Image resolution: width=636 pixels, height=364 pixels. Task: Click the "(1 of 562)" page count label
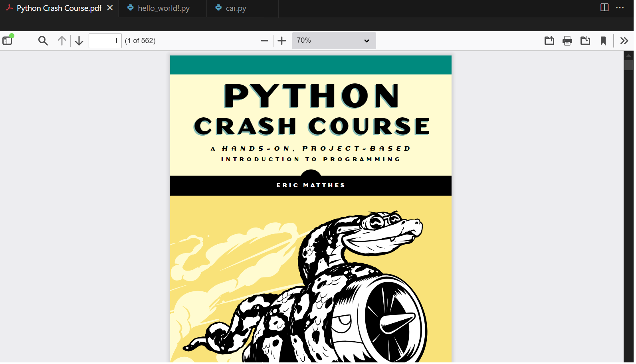[140, 41]
